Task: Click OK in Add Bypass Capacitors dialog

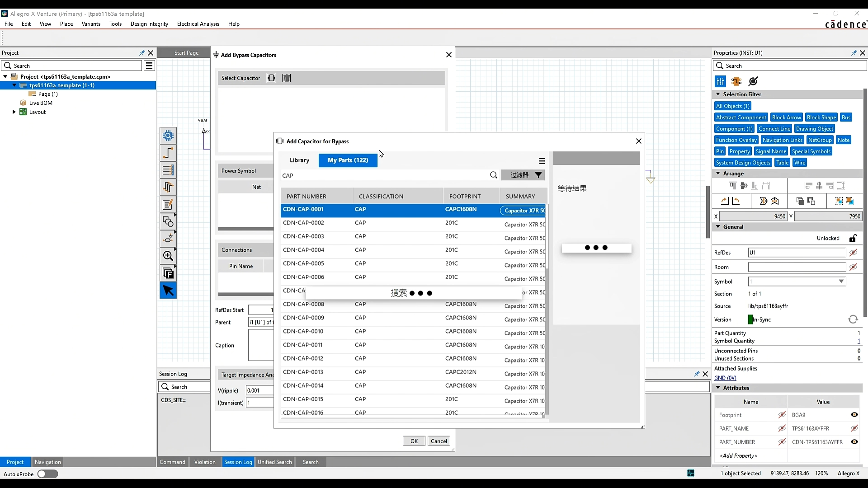Action: (414, 441)
